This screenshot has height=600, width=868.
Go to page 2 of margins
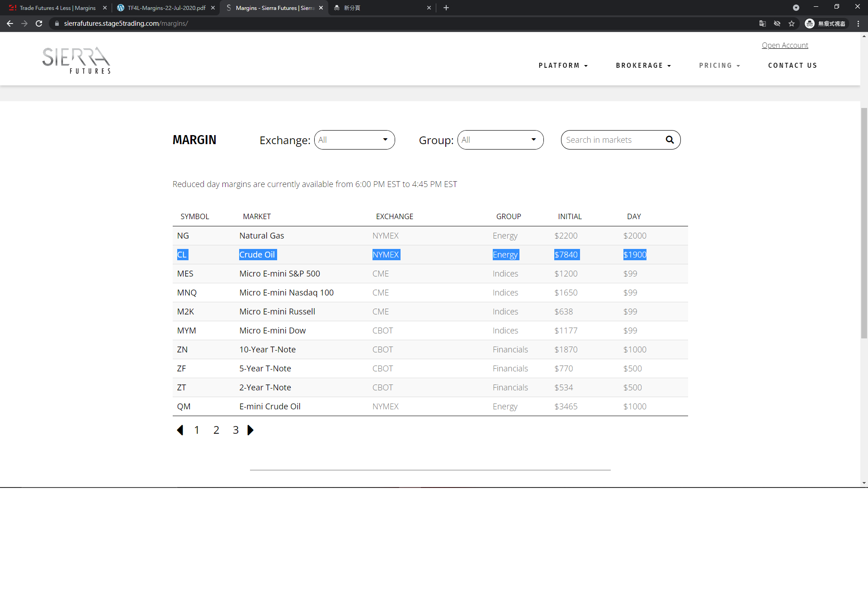(216, 430)
